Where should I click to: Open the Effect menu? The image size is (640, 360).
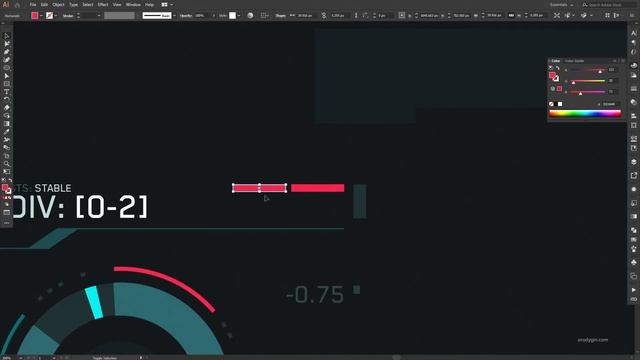[x=103, y=5]
